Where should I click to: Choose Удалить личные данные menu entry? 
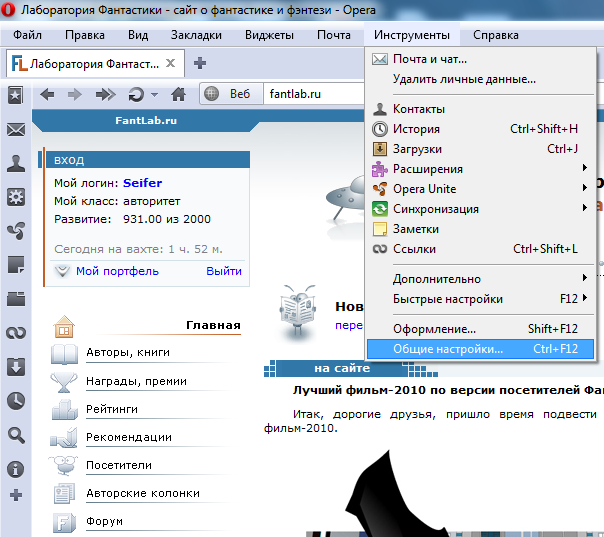click(464, 79)
